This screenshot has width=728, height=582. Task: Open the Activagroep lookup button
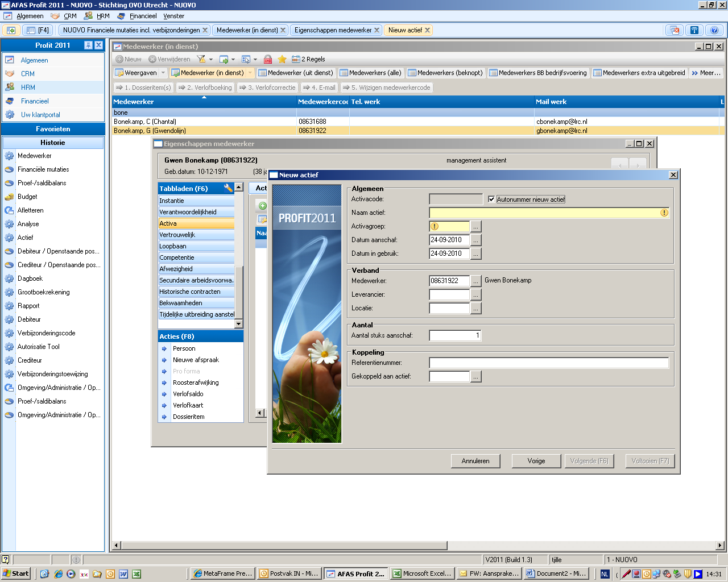pyautogui.click(x=476, y=226)
